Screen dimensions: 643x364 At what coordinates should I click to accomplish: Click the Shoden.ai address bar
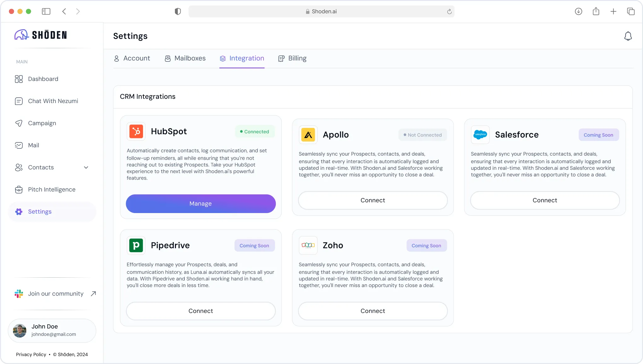[321, 11]
